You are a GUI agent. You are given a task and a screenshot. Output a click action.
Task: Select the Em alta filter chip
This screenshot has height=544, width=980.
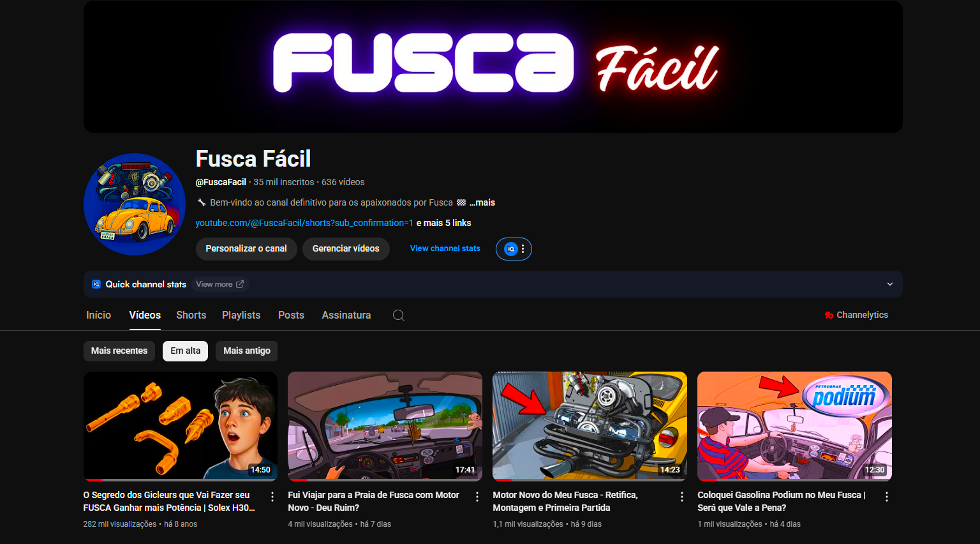[185, 351]
